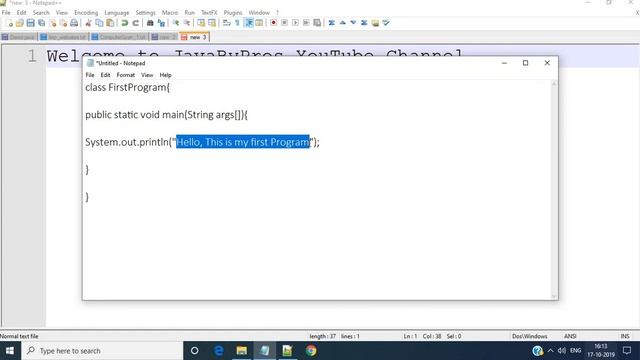Click 'ANSI' encoding in status bar

click(x=570, y=336)
